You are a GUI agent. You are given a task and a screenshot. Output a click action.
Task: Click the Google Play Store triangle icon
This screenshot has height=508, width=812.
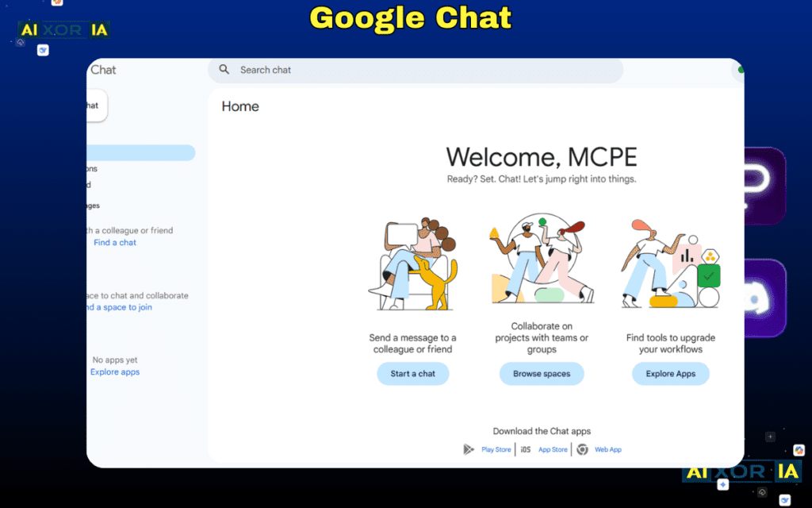click(x=469, y=449)
